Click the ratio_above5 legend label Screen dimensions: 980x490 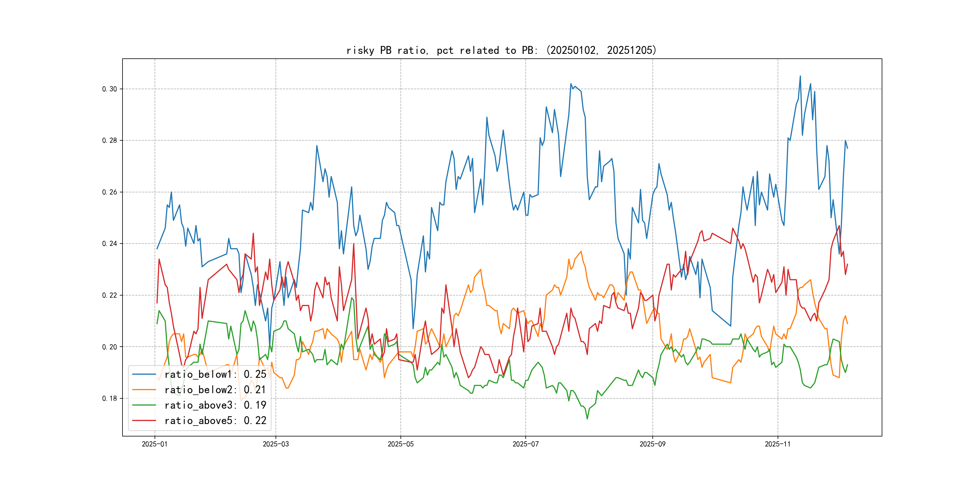215,421
